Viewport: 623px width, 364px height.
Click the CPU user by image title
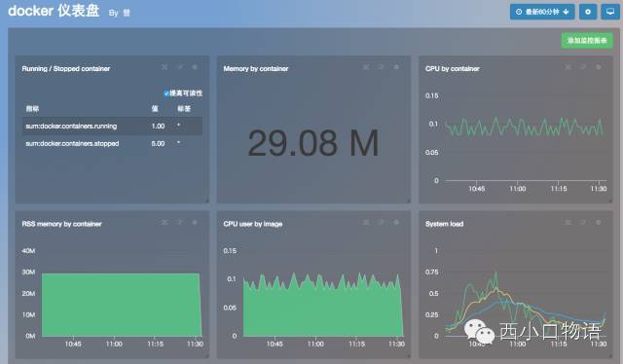pyautogui.click(x=253, y=224)
